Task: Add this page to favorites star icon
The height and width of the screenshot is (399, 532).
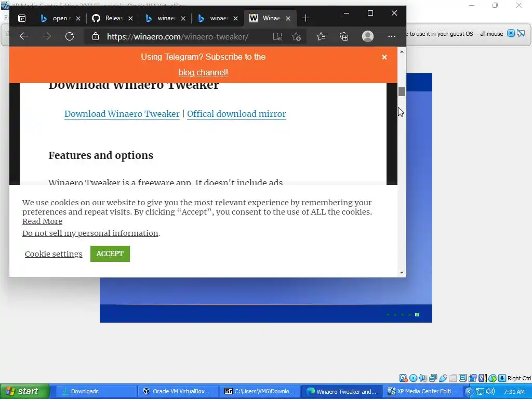Action: click(x=296, y=37)
